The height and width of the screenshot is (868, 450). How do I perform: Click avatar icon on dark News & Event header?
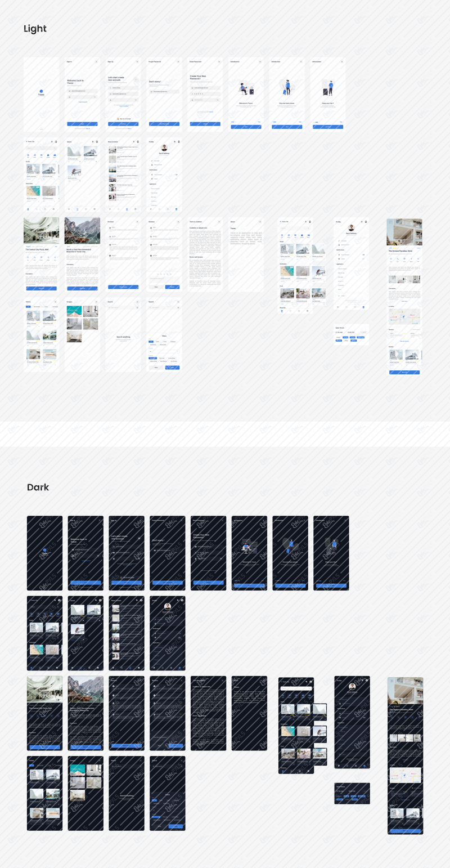141,601
